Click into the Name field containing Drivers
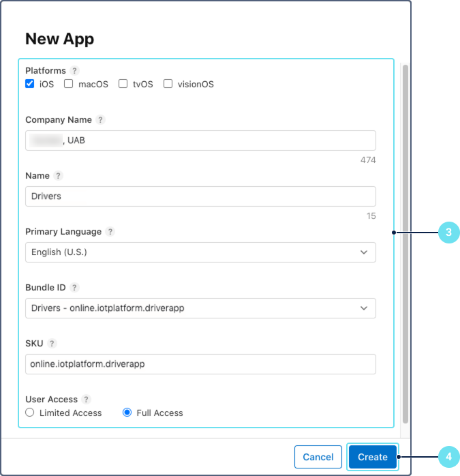The image size is (460, 476). point(200,196)
